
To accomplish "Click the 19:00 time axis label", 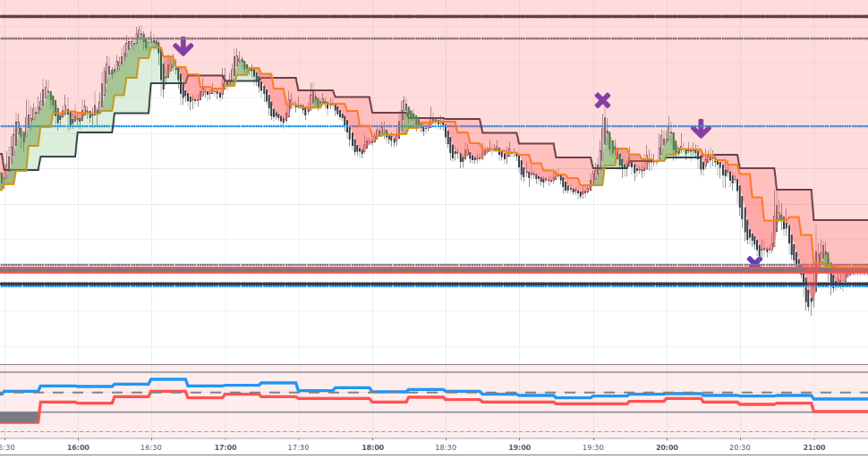I will (520, 447).
